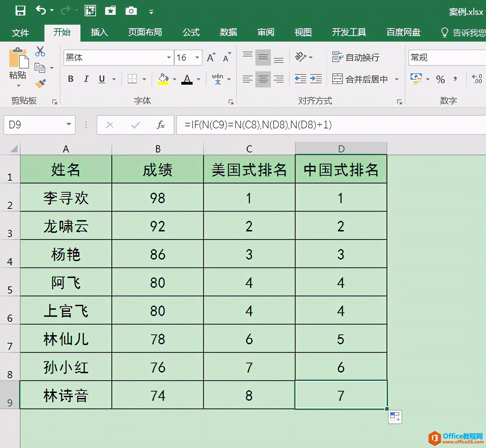486x448 pixels.
Task: Apply percent style %
Action: click(x=441, y=79)
